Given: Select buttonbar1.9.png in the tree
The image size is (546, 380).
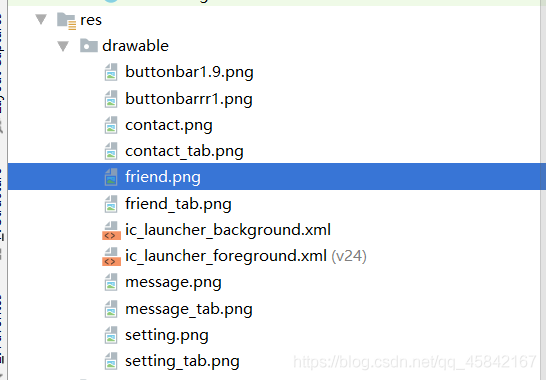Looking at the screenshot, I should pyautogui.click(x=189, y=72).
